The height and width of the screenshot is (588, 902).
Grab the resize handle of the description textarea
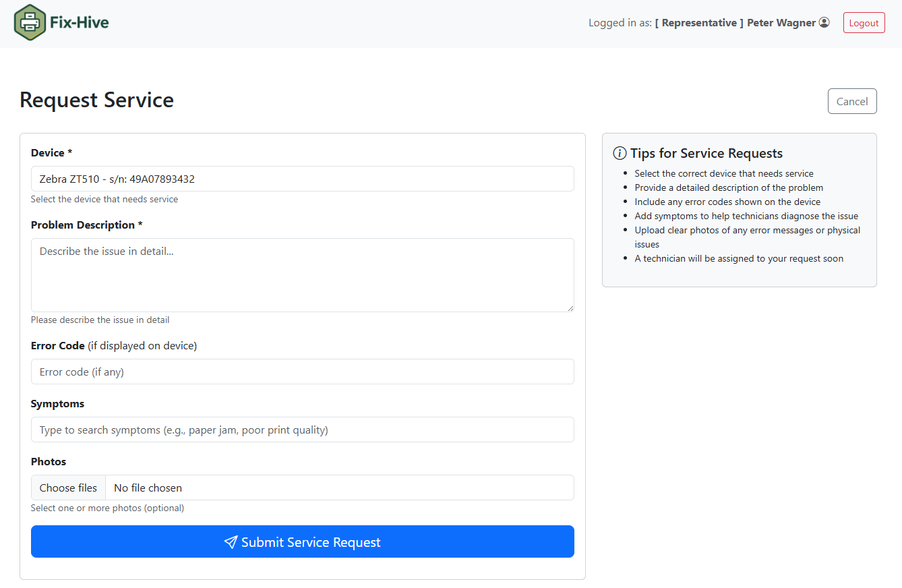570,307
